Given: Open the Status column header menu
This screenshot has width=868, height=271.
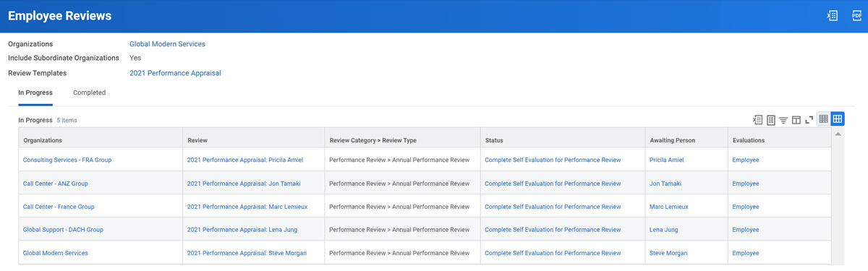Looking at the screenshot, I should 562,139.
